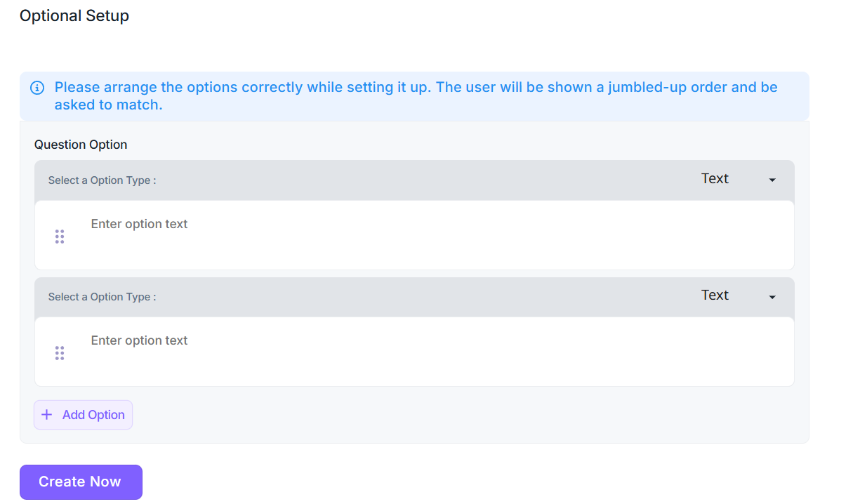Open second option's "Text" type selector
Screen dimensions: 853x504
pos(715,296)
